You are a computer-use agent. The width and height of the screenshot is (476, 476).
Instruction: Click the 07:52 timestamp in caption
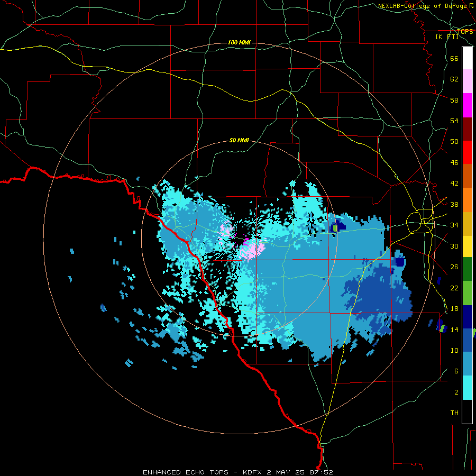point(321,472)
